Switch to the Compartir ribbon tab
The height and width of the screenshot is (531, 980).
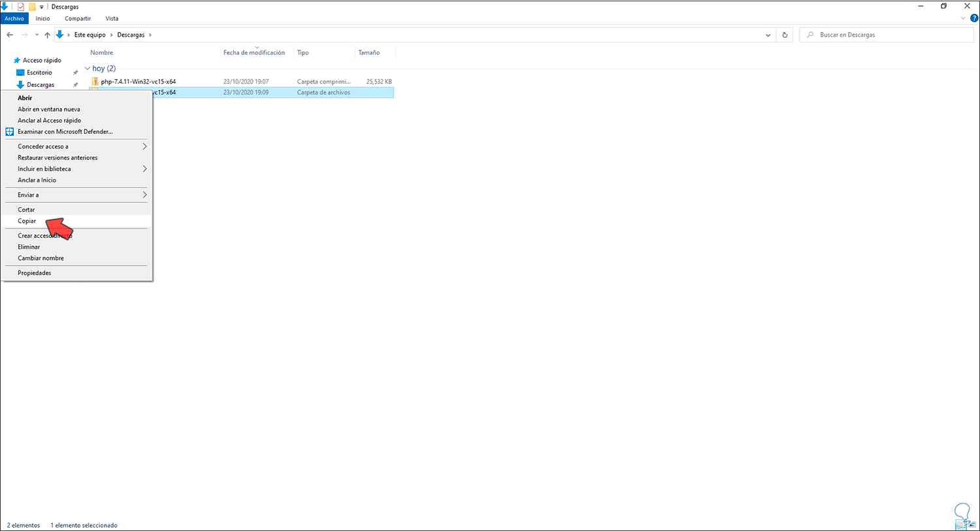click(78, 18)
